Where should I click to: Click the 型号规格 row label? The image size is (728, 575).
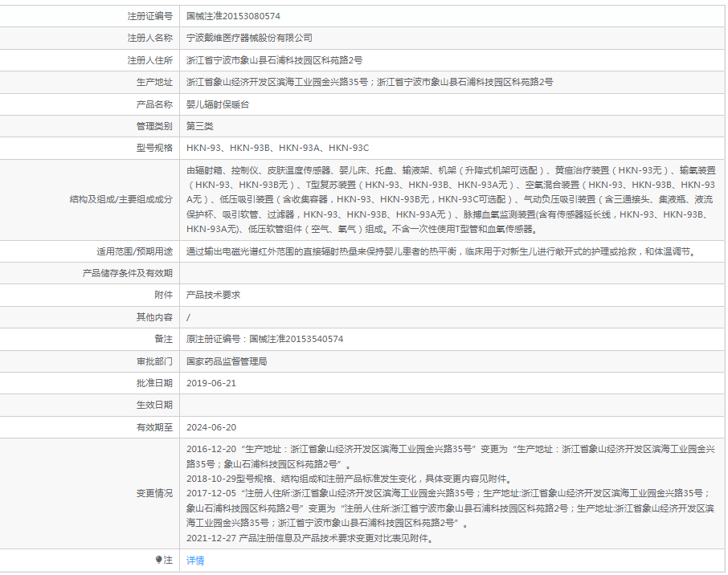click(x=154, y=148)
